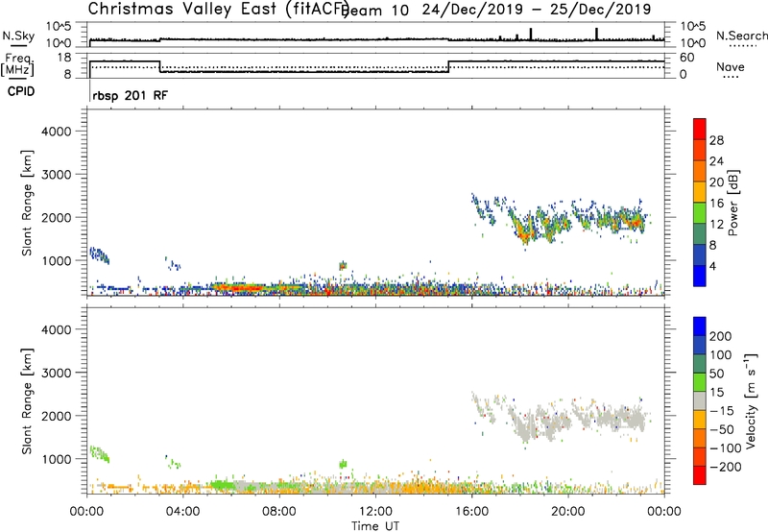Click the strong red echo near 18:00 in the power panel
Viewport: 768px width, 532px height.
click(x=524, y=235)
